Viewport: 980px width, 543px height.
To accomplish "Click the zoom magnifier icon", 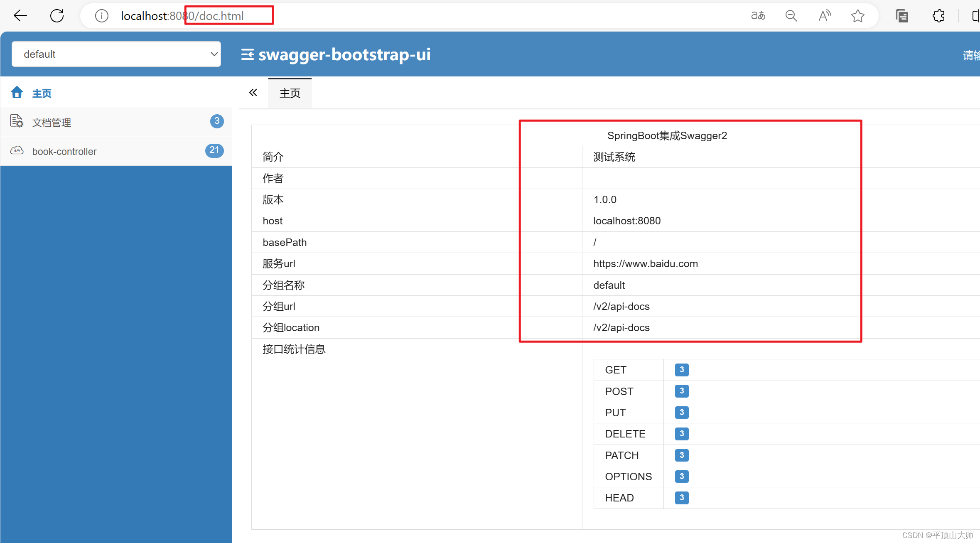I will click(x=791, y=16).
